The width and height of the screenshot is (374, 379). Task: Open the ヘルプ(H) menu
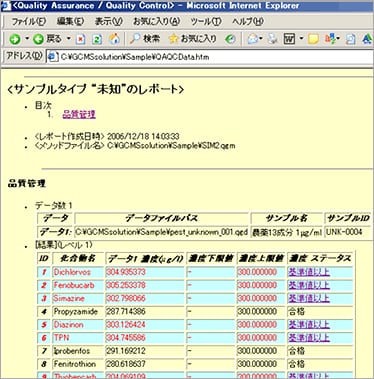pyautogui.click(x=248, y=22)
